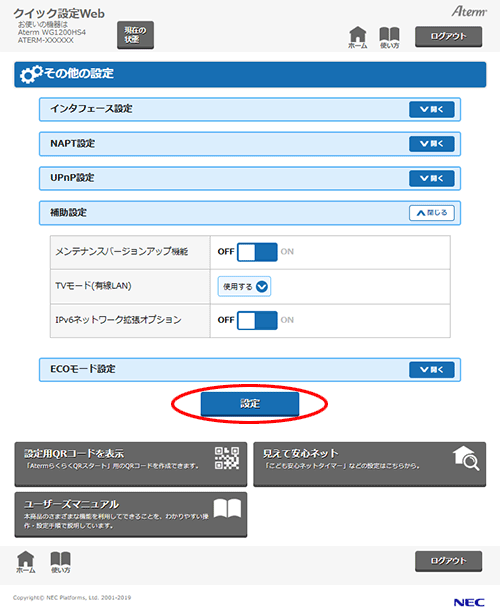Click the blue 設定 button

[x=250, y=403]
